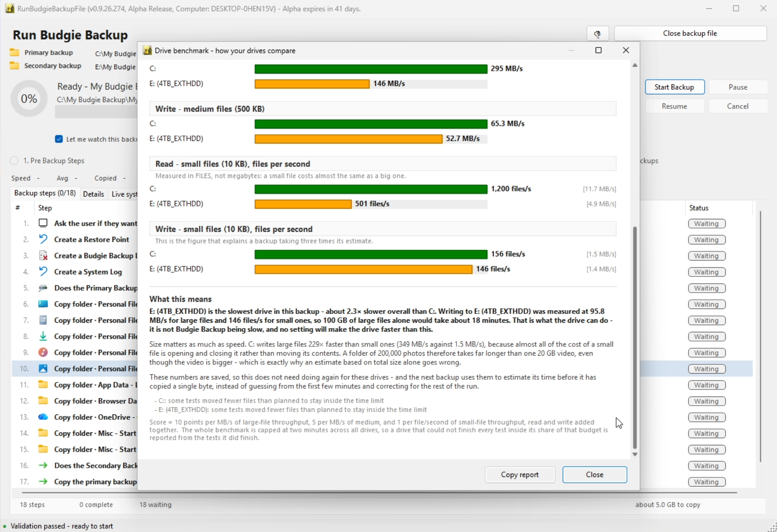Click the green C: bar showing 1,200 files/s

[x=371, y=189]
